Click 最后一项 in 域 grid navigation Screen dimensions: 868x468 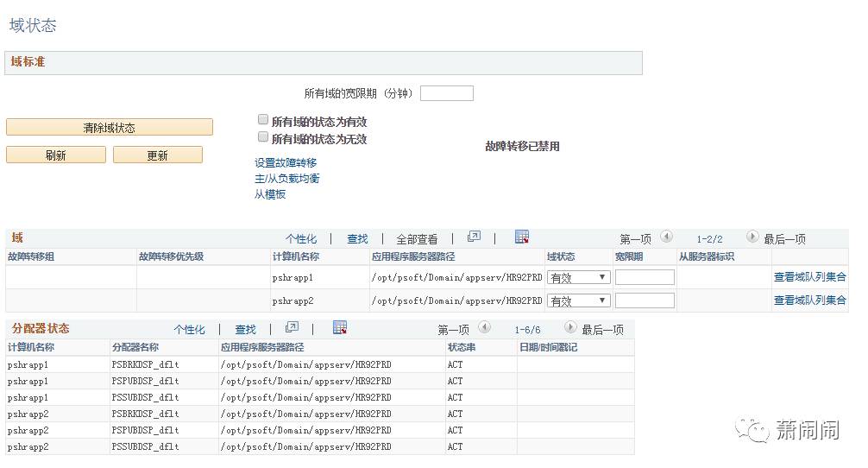784,239
